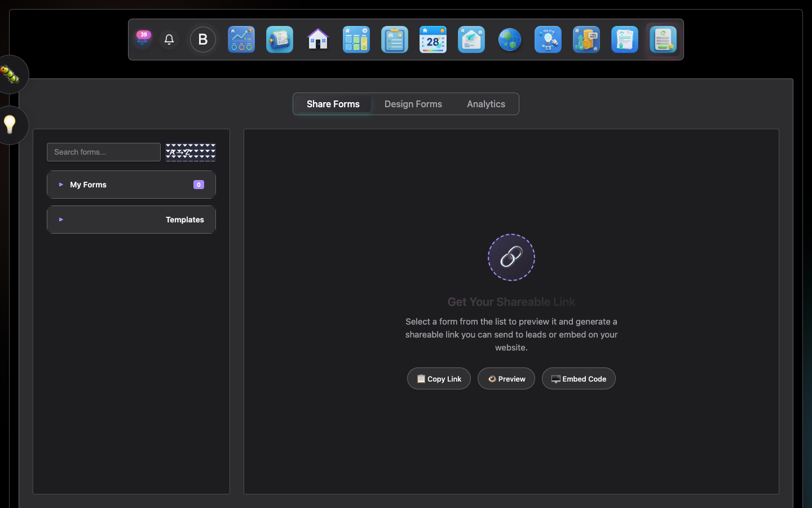Switch to the Design Forms tab
The height and width of the screenshot is (508, 812).
click(413, 104)
